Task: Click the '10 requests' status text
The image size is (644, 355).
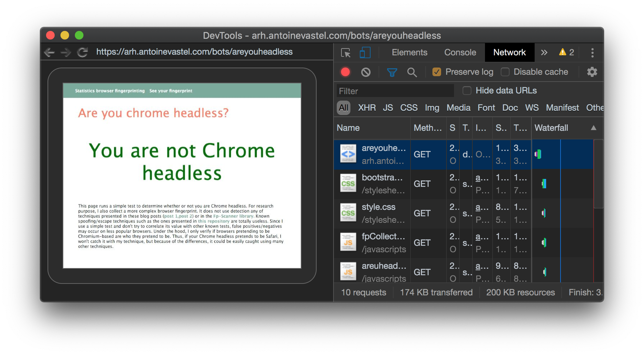Action: [363, 292]
